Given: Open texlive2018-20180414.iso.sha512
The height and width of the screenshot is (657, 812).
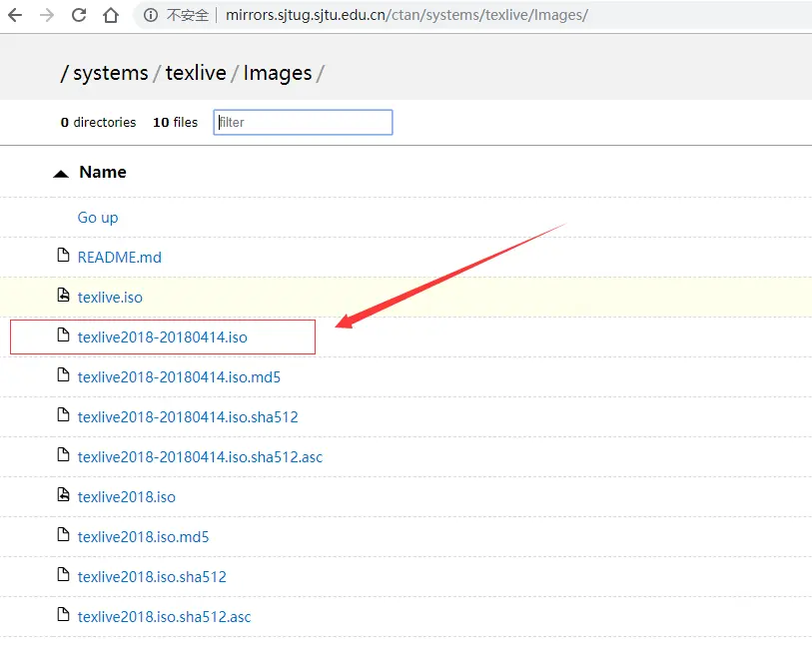Looking at the screenshot, I should [x=188, y=416].
